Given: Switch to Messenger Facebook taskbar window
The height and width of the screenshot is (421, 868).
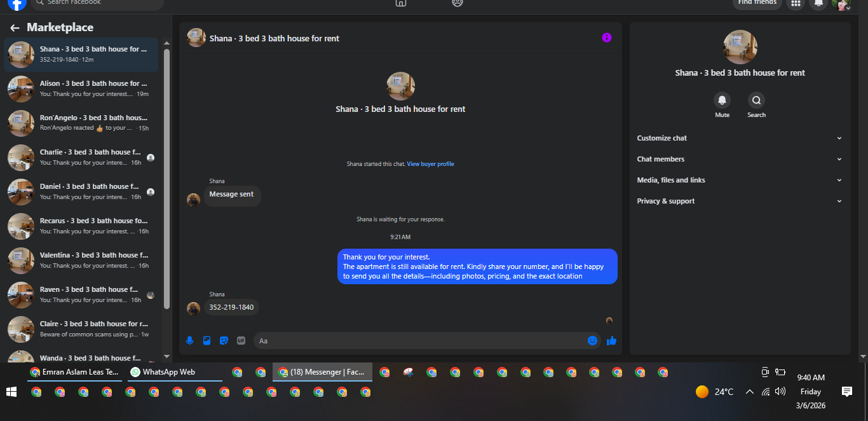Looking at the screenshot, I should [321, 372].
